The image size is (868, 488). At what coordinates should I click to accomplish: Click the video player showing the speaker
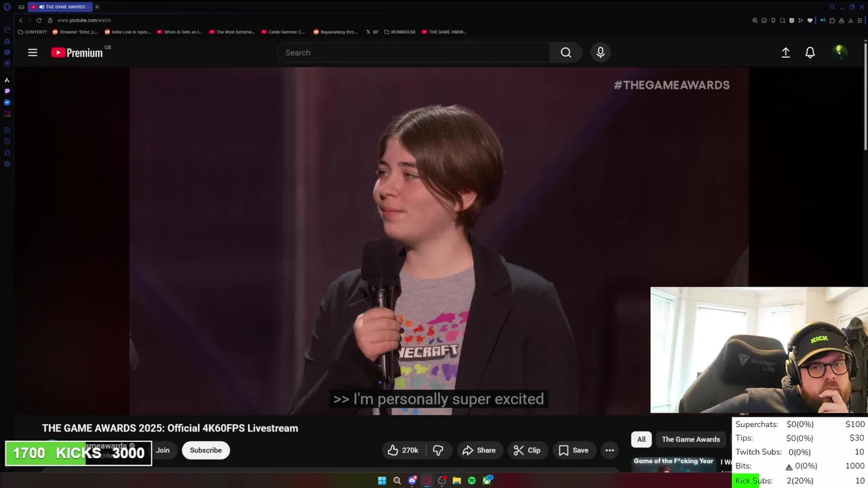[x=439, y=241]
